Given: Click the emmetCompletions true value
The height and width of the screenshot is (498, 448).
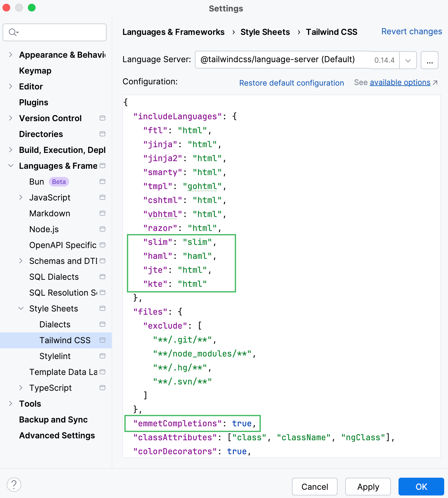Looking at the screenshot, I should (x=241, y=423).
